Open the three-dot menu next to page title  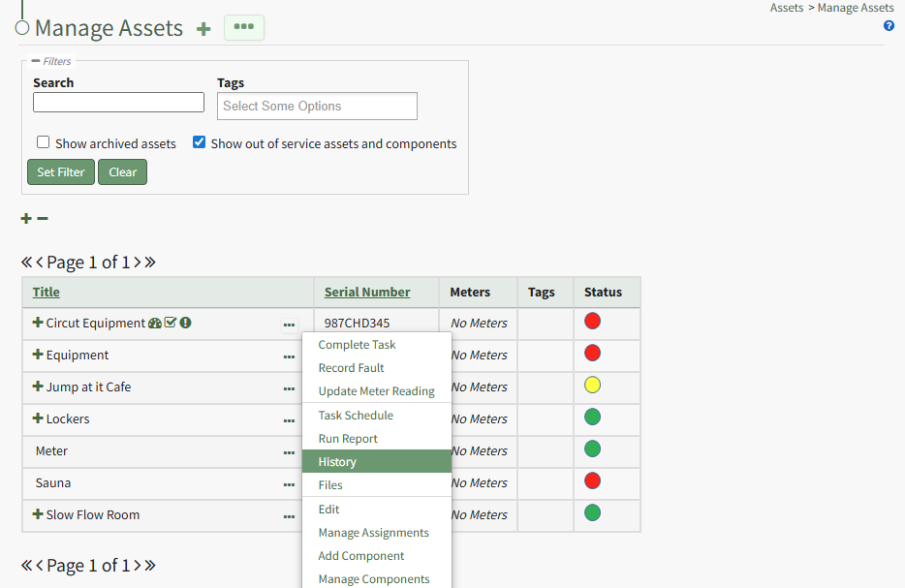[243, 27]
